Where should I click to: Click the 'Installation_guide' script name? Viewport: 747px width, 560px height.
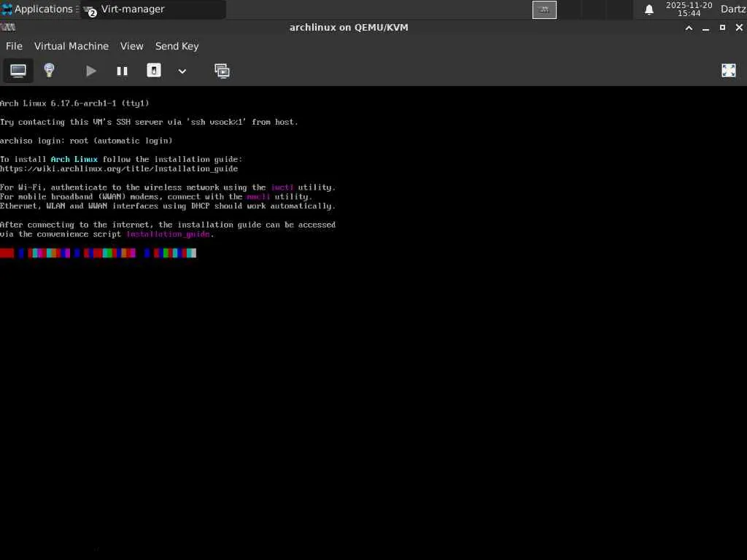click(x=168, y=234)
